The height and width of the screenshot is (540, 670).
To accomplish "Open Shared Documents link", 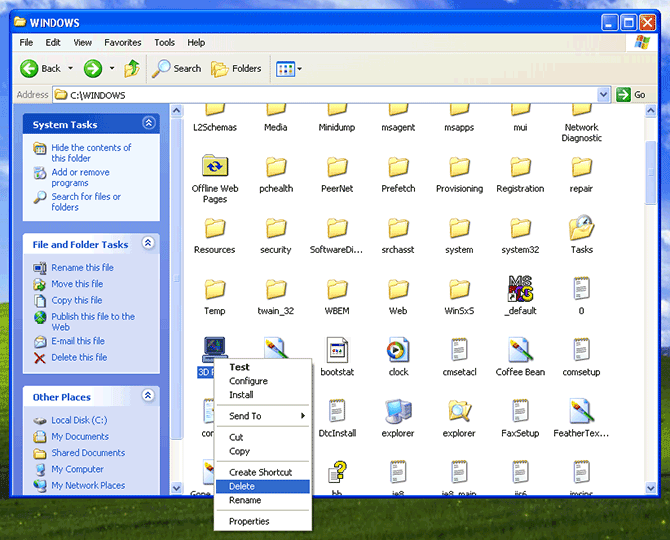I will (88, 452).
